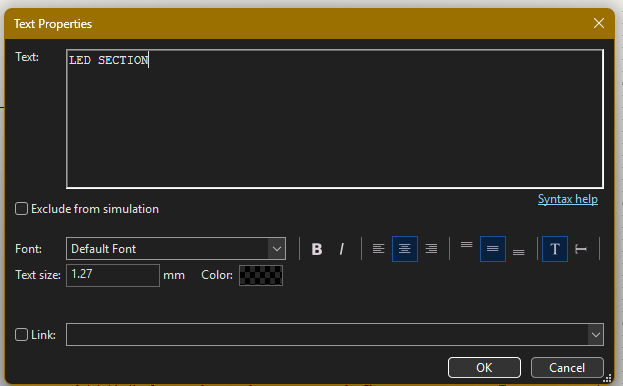Align text vertically to center
The height and width of the screenshot is (386, 623).
[493, 249]
